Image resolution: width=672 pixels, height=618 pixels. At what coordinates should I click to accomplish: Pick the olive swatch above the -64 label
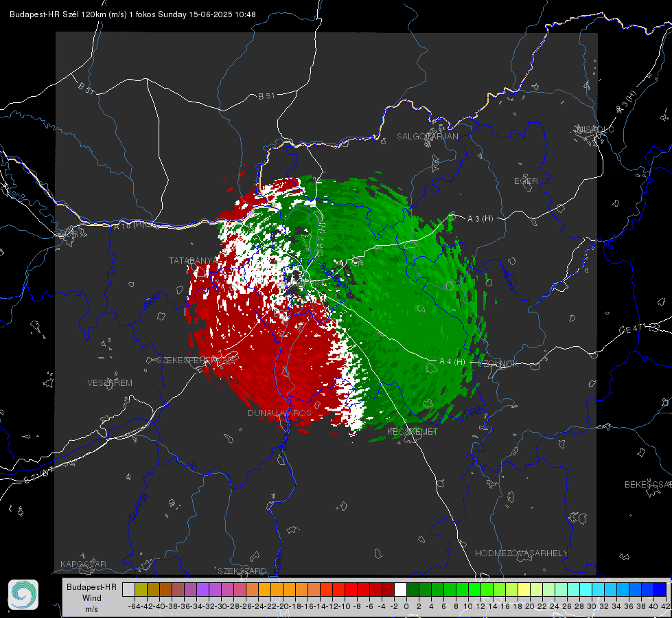(x=141, y=589)
